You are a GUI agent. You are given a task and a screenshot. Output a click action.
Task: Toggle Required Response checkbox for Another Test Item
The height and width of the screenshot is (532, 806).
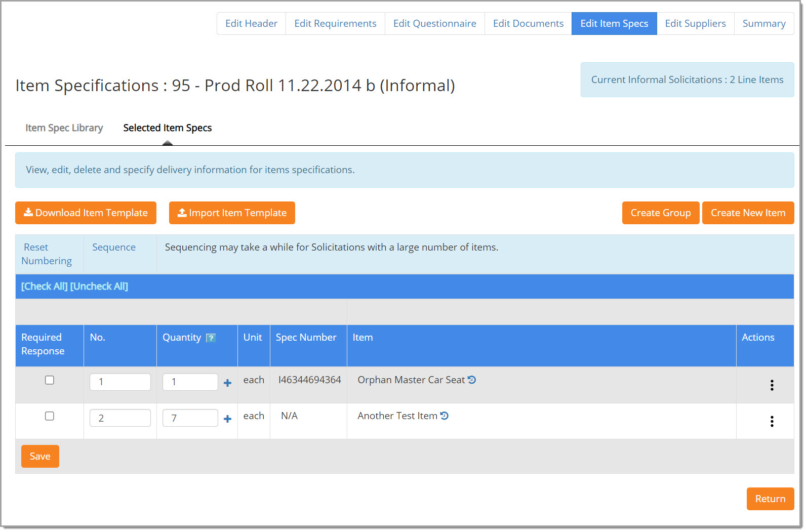tap(50, 416)
